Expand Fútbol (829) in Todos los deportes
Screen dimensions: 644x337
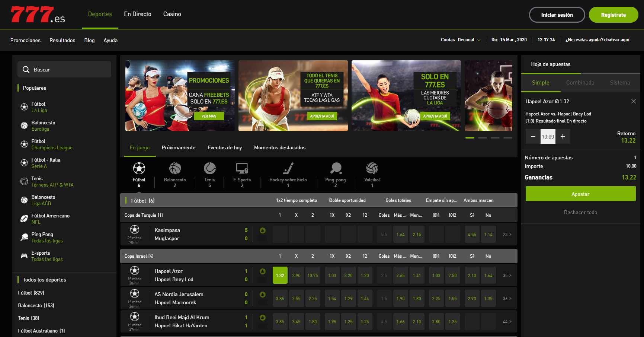tap(31, 293)
